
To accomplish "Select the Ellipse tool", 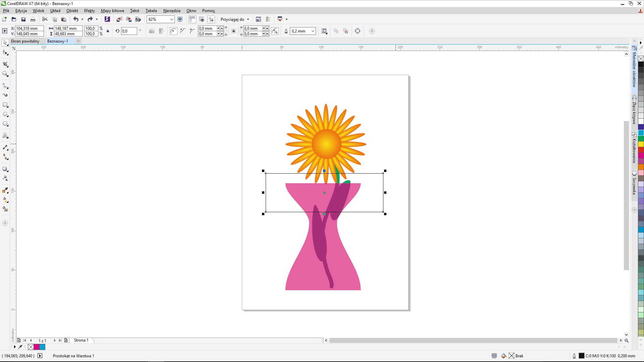I will (5, 114).
